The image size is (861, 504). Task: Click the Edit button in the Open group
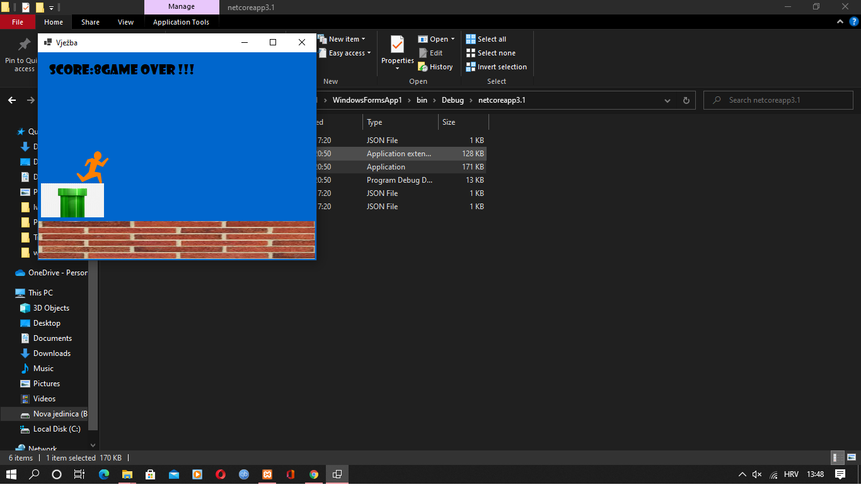430,53
